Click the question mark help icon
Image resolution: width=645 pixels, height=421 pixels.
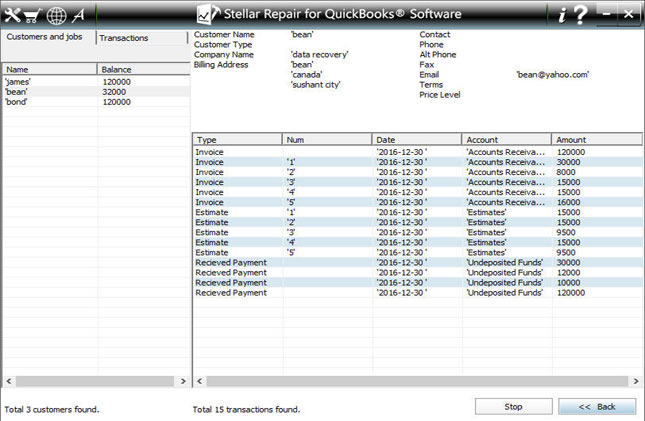(x=580, y=15)
